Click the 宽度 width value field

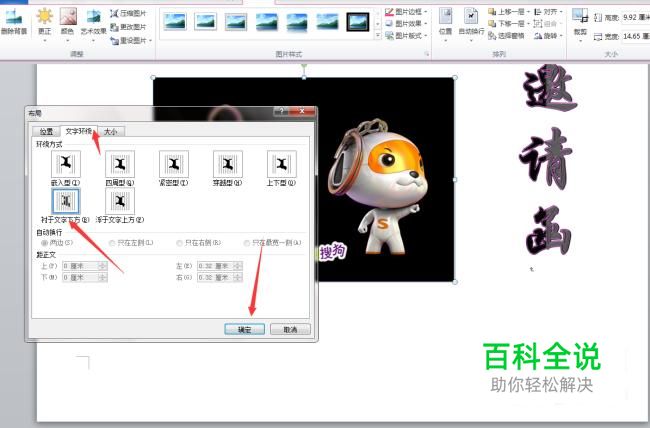pos(635,36)
